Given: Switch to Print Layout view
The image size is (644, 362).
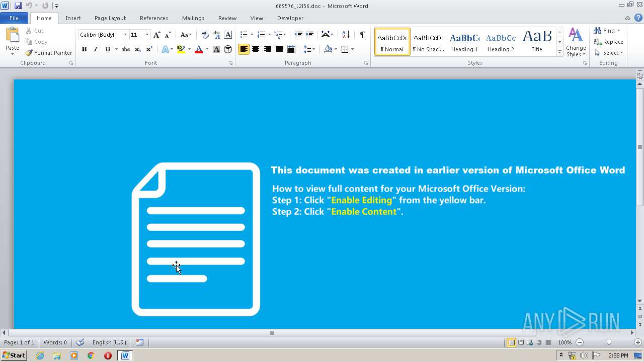Looking at the screenshot, I should coord(511,342).
